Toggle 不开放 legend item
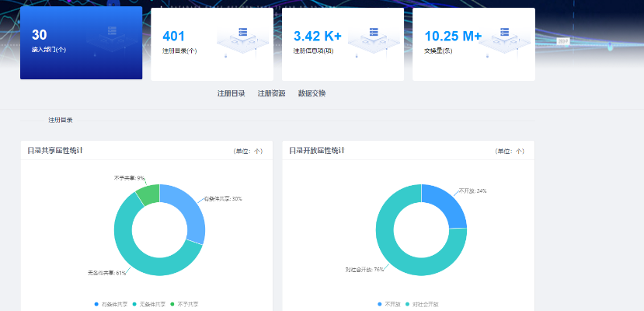The height and width of the screenshot is (311, 644). [x=388, y=304]
